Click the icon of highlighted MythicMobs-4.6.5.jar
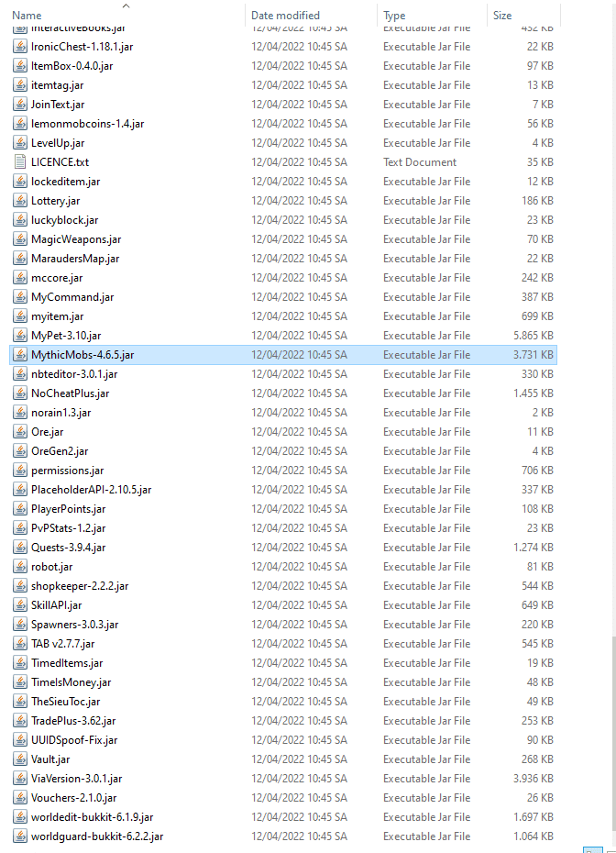Screen dimensions: 616x853 20,355
